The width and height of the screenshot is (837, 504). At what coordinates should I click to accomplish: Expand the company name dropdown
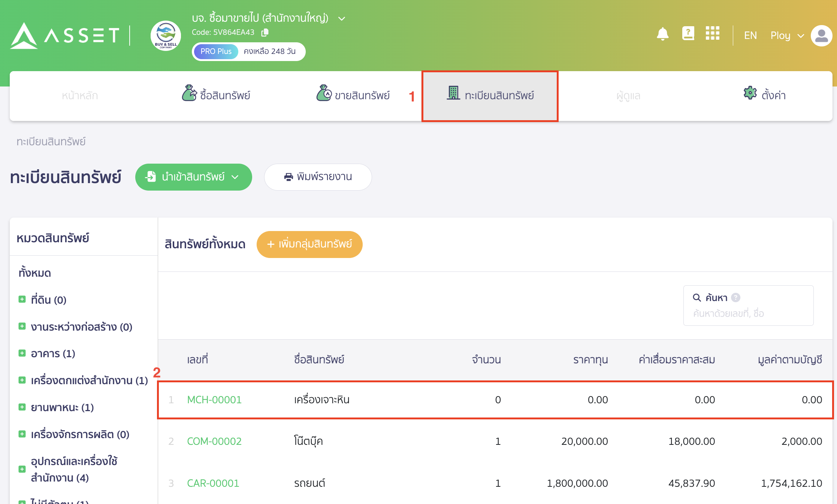(x=341, y=18)
